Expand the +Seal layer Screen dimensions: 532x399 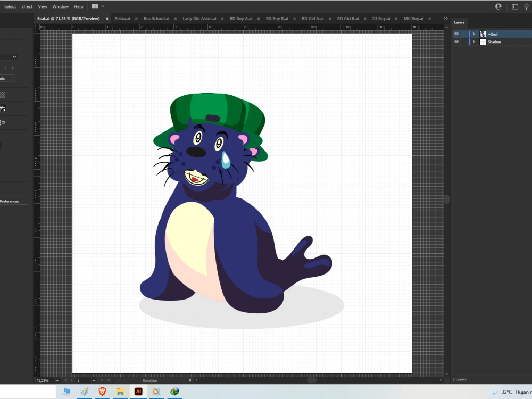(473, 34)
